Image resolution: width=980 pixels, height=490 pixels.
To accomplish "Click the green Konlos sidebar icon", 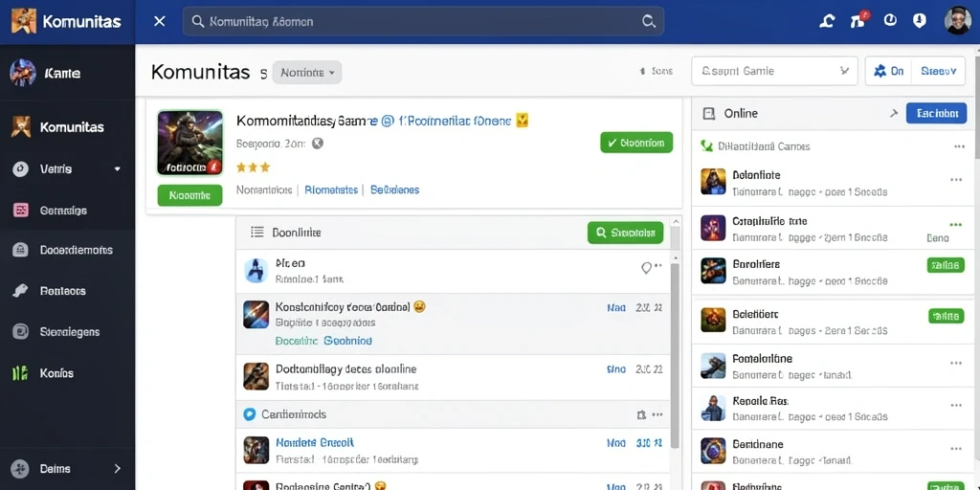I will tap(21, 374).
